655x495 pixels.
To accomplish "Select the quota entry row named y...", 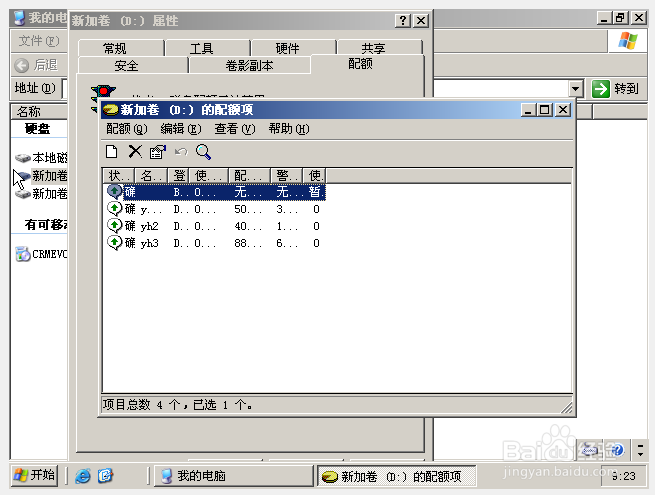I will click(x=215, y=209).
